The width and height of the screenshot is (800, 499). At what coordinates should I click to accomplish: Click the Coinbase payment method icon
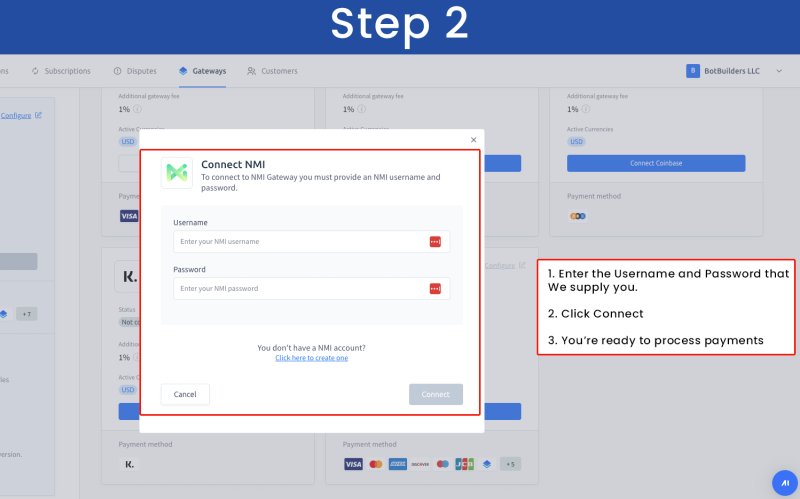click(578, 216)
